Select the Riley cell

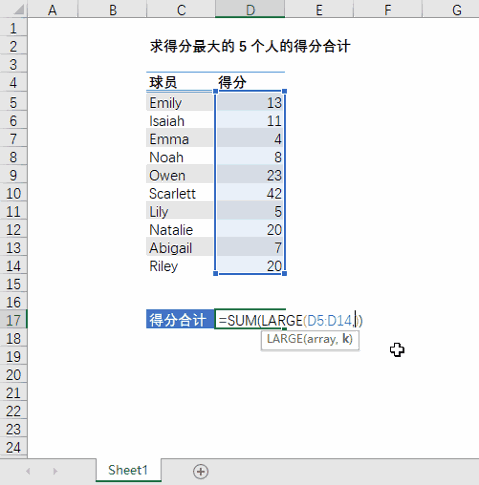pos(180,266)
